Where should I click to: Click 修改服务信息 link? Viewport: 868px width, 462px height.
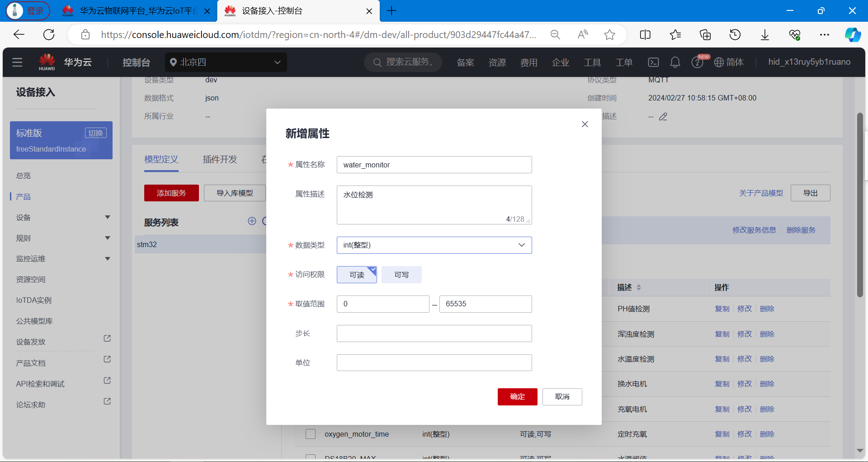[x=754, y=230]
